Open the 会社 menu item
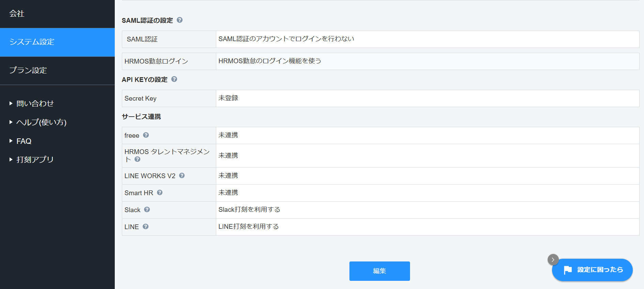644x289 pixels. point(57,14)
